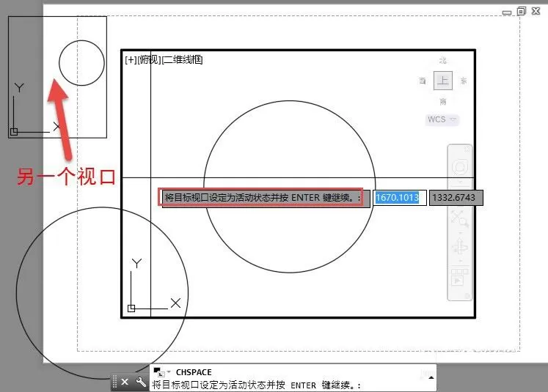Open command line customize wrench icon
The width and height of the screenshot is (548, 392).
point(141,382)
